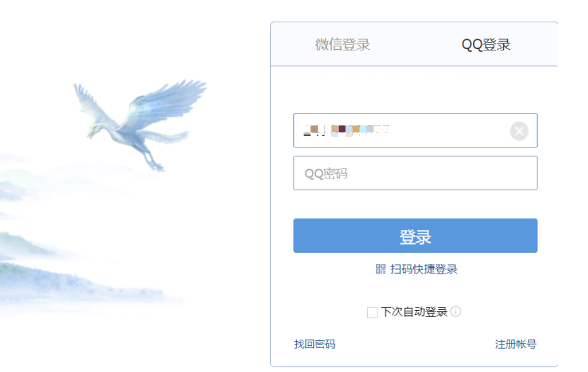Click the blue 登录 button
588x372 pixels.
[415, 235]
